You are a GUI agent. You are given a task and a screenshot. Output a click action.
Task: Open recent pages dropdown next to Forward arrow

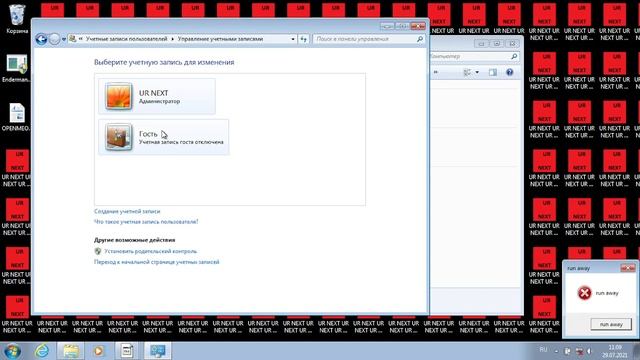[64, 39]
